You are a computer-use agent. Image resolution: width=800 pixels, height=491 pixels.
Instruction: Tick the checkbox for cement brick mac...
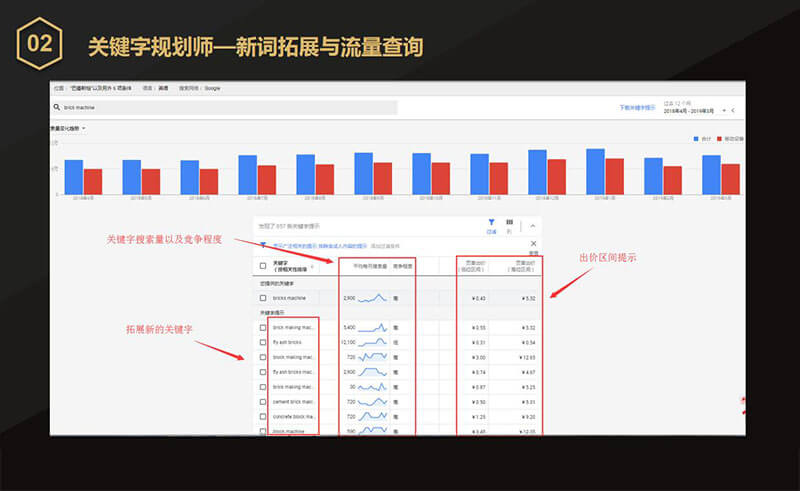[x=263, y=402]
